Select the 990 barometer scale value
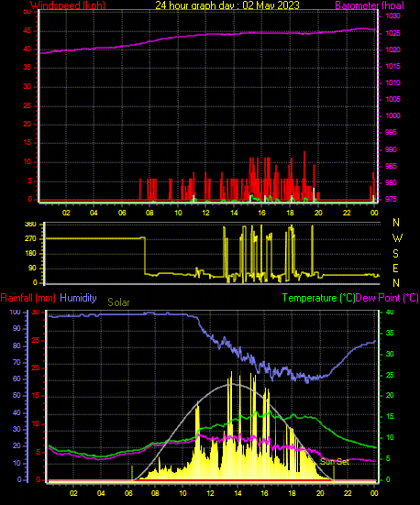420x505 pixels. tap(392, 149)
